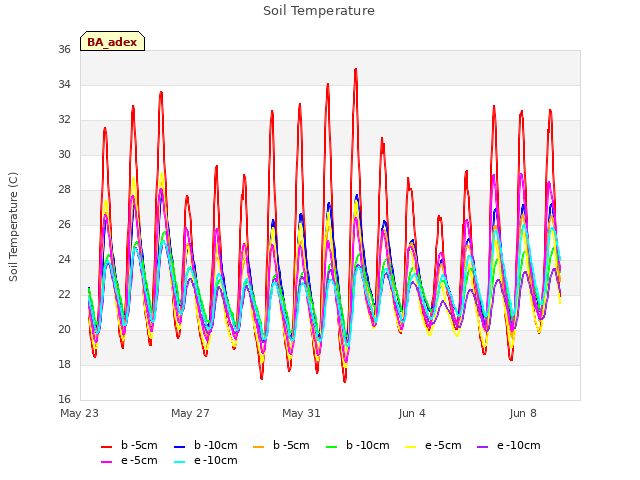The image size is (640, 480).
Task: Click the BA_adex label box
Action: point(112,41)
